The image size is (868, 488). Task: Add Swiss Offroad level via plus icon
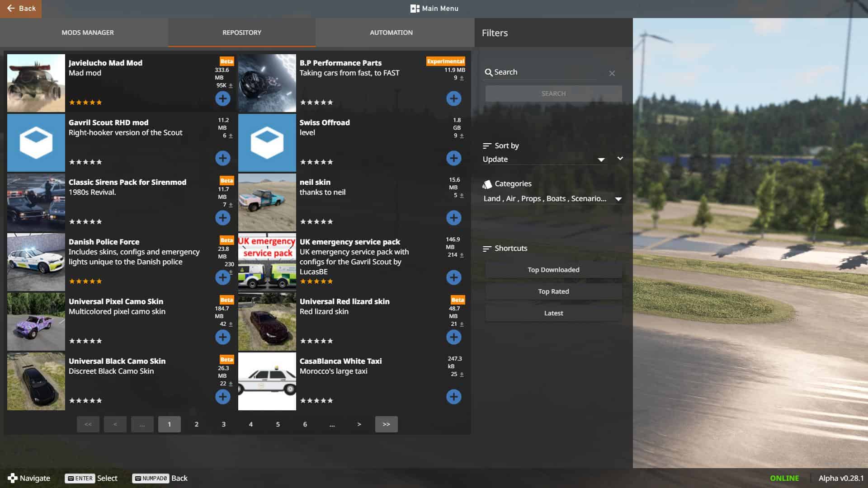coord(453,158)
